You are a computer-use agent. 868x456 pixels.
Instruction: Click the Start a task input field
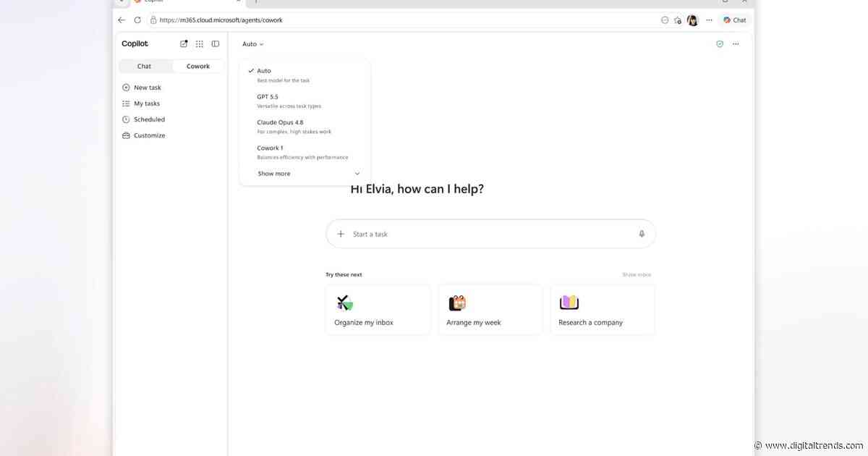tap(491, 234)
